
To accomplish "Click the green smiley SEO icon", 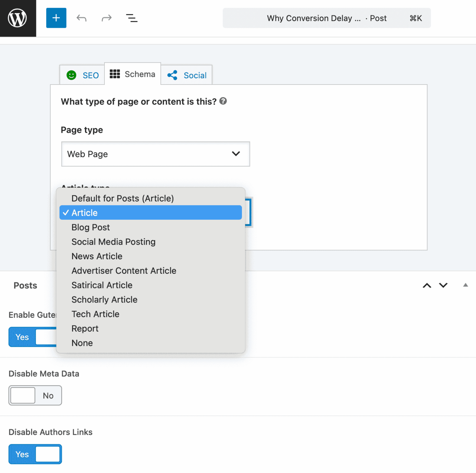I will point(71,75).
